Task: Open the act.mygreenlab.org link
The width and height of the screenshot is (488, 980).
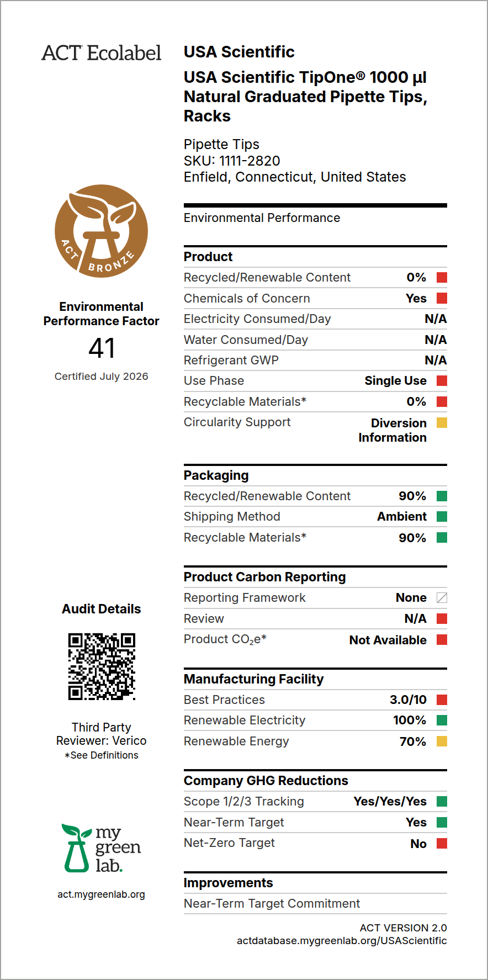Action: [102, 894]
